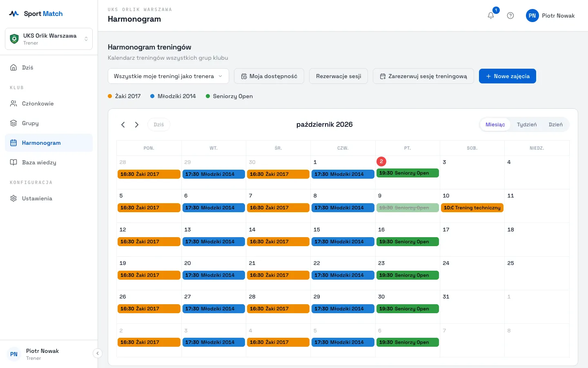Click the UKS Orlik Warszawa club shield icon
This screenshot has height=368, width=588.
click(14, 39)
